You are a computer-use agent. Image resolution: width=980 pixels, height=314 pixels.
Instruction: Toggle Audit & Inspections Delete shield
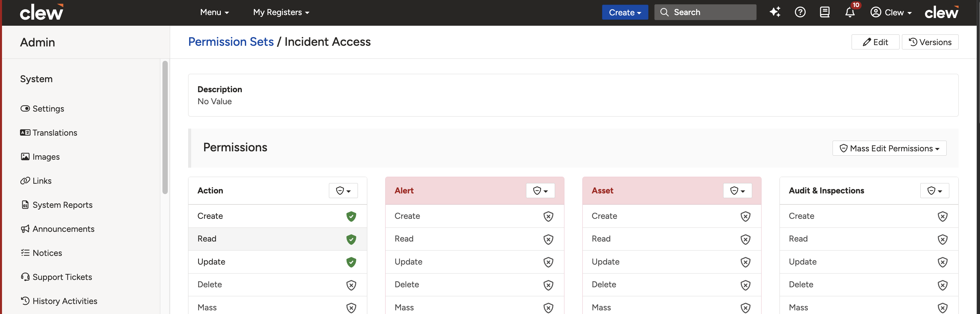[x=942, y=285]
